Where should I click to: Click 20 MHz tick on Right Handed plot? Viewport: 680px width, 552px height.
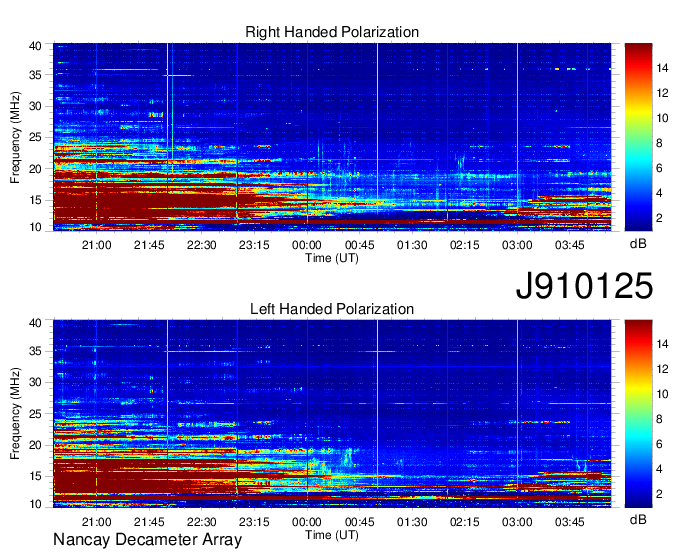(x=36, y=169)
